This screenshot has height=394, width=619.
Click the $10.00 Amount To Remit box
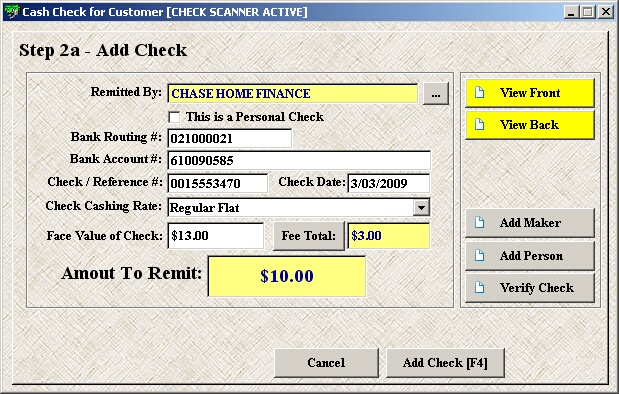tap(287, 276)
